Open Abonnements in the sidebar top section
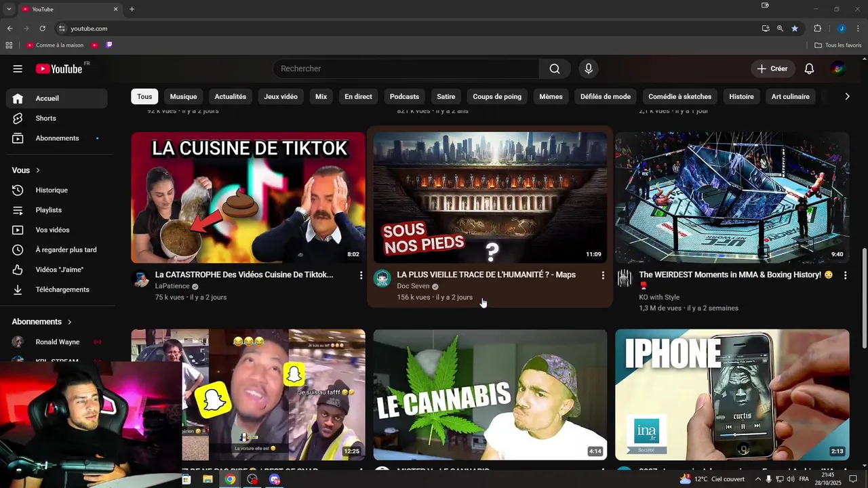Screen dimensions: 868x488 [x=57, y=138]
